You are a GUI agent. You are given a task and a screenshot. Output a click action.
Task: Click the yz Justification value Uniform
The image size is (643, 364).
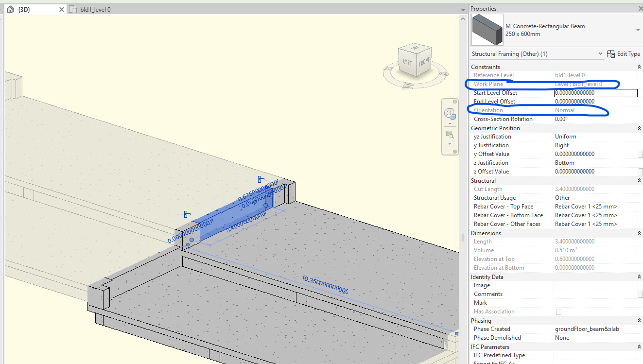(x=566, y=137)
